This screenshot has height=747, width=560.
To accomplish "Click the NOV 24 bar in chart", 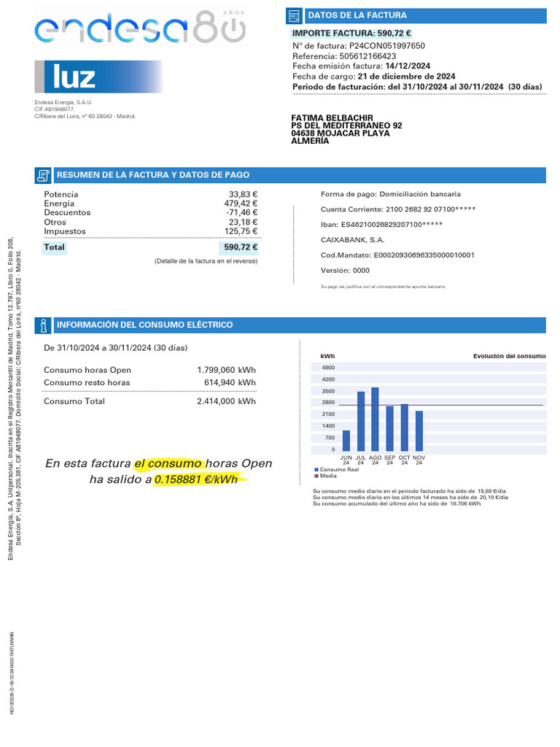I will tap(419, 432).
